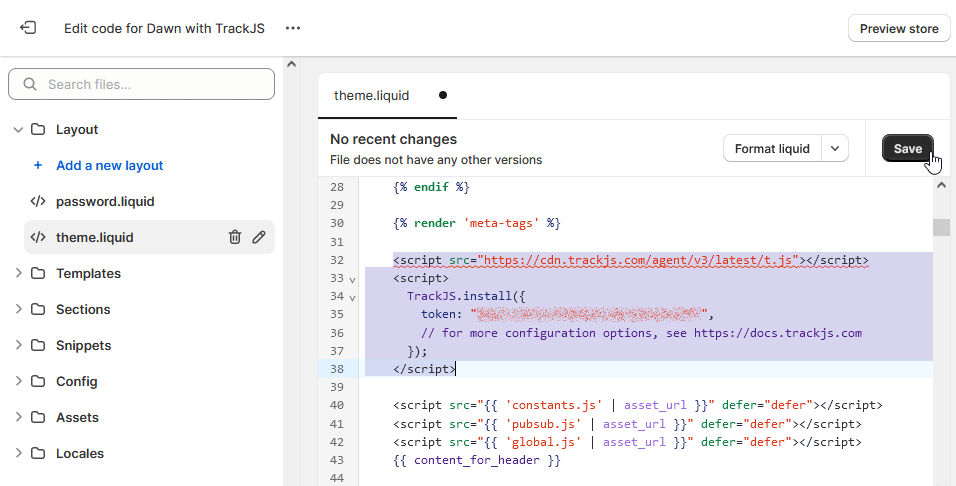Click the search magnifier icon
This screenshot has width=956, height=486.
tap(30, 84)
